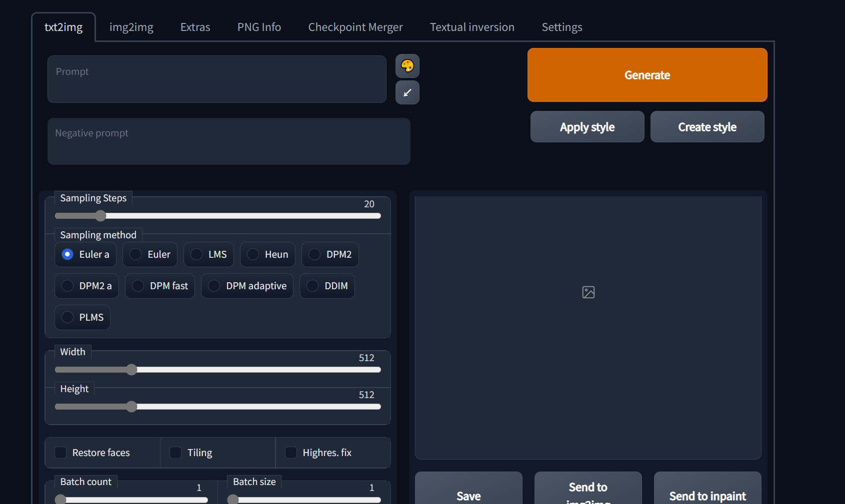Click the Width slider track
Screen dimensions: 845x504
pyautogui.click(x=250, y=370)
